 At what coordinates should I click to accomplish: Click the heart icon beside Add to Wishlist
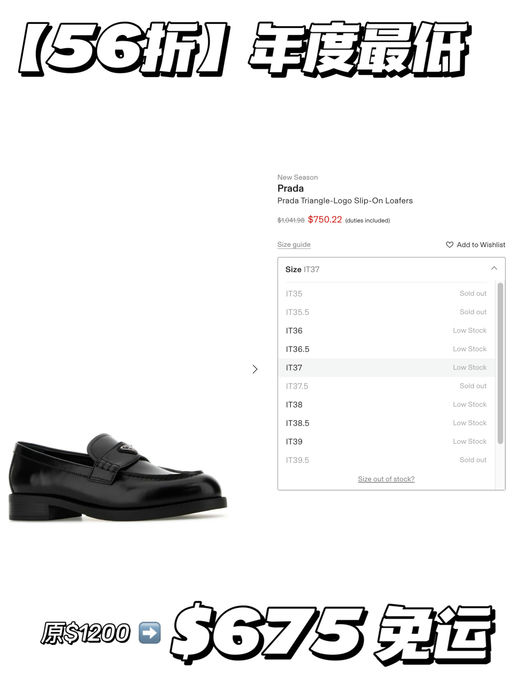click(x=449, y=245)
